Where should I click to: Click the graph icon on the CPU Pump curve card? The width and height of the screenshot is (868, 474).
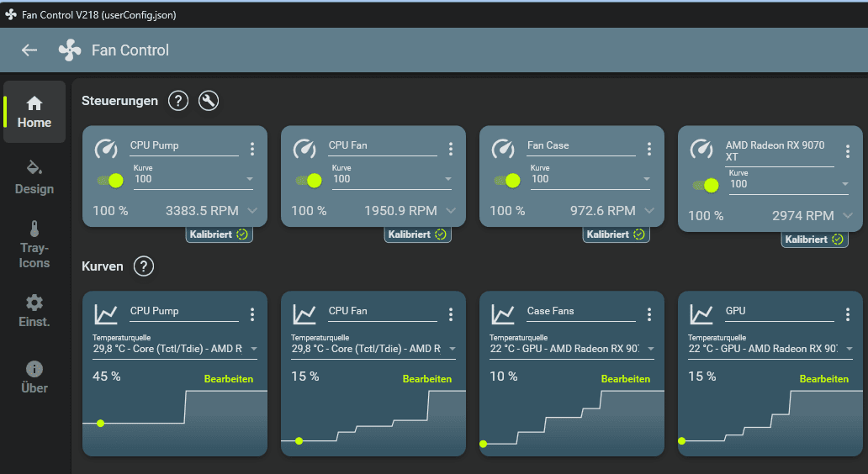click(x=106, y=314)
